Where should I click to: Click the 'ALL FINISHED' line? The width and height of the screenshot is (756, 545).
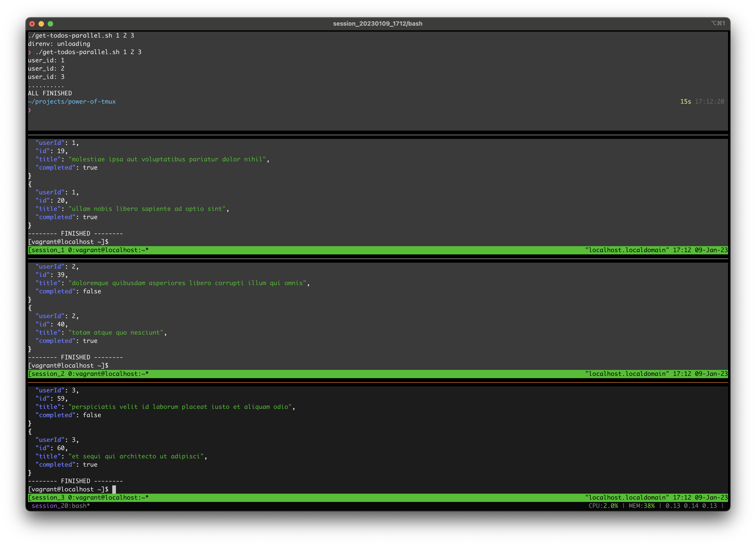tap(50, 93)
